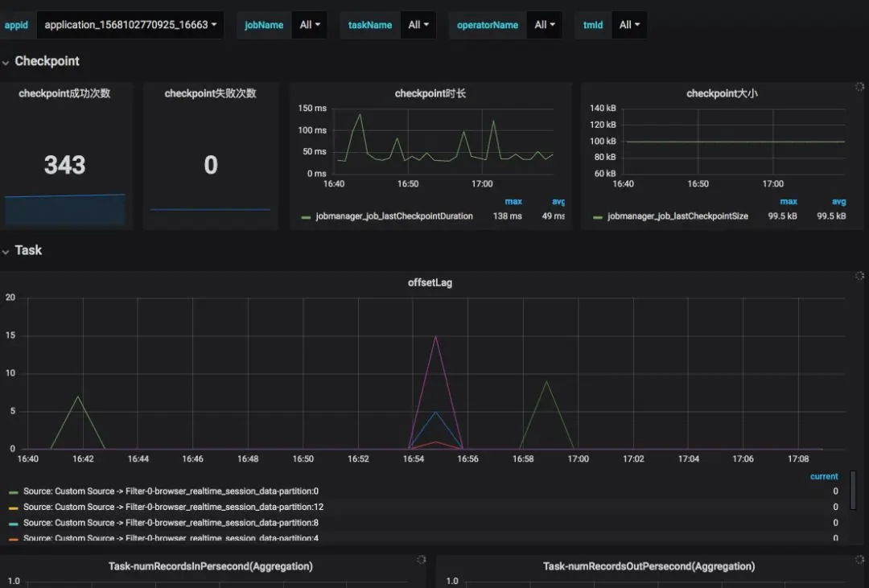
Task: Click the 343 checkpoint success value
Action: (65, 165)
